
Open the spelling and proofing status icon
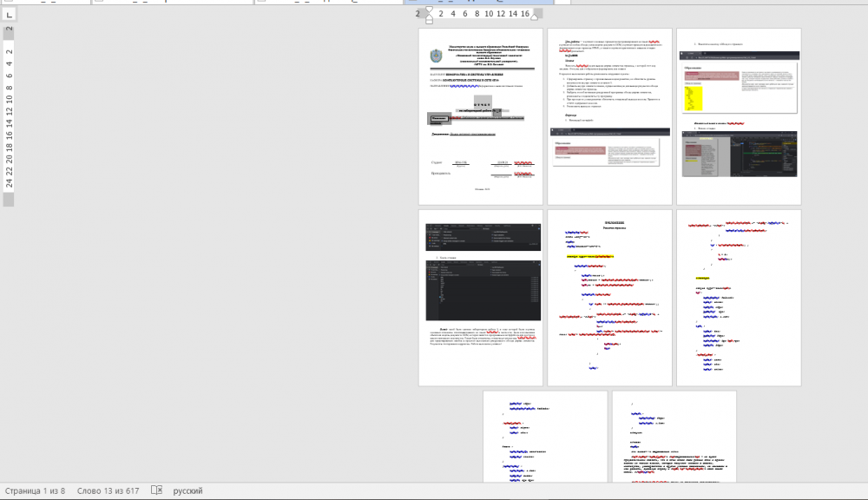point(156,490)
